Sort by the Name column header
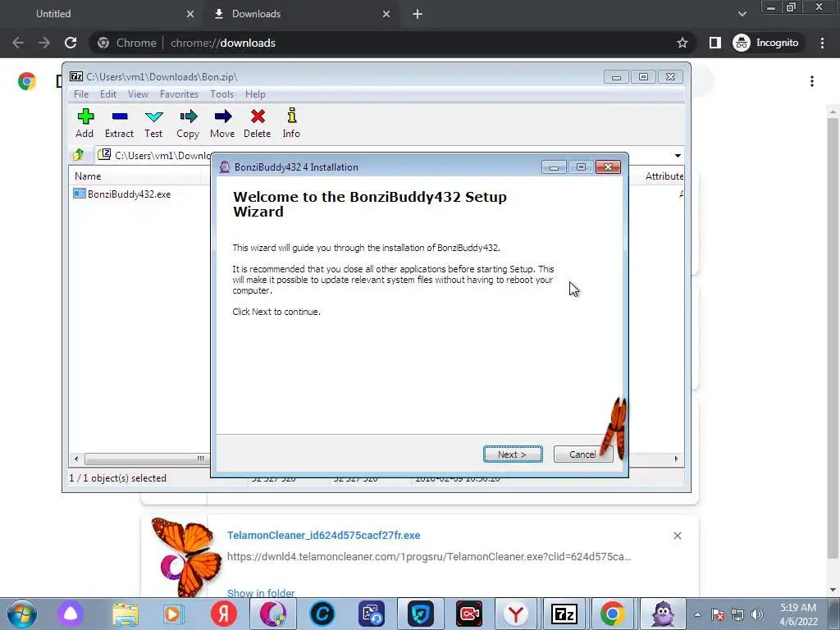The height and width of the screenshot is (630, 840). click(87, 176)
